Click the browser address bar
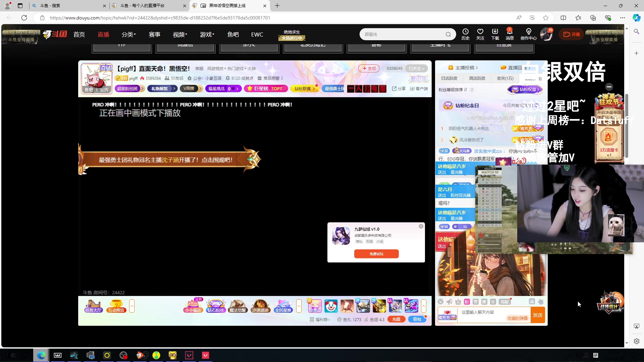The image size is (644, 362). point(275,18)
